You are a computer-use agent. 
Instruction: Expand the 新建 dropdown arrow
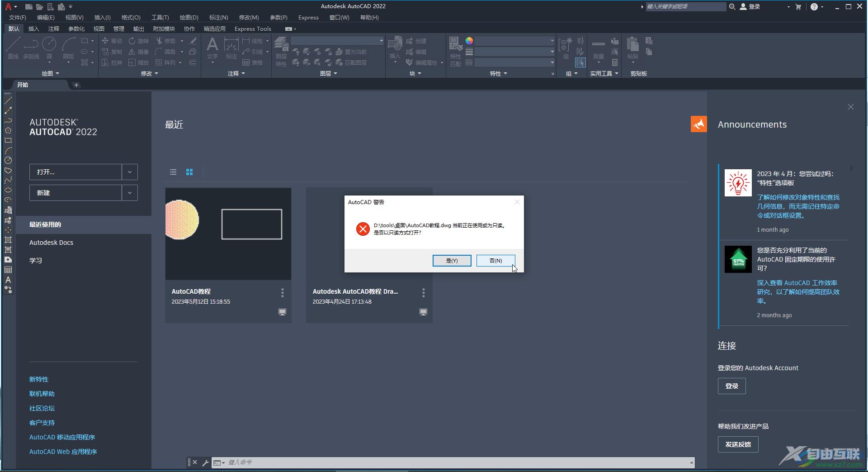(130, 193)
